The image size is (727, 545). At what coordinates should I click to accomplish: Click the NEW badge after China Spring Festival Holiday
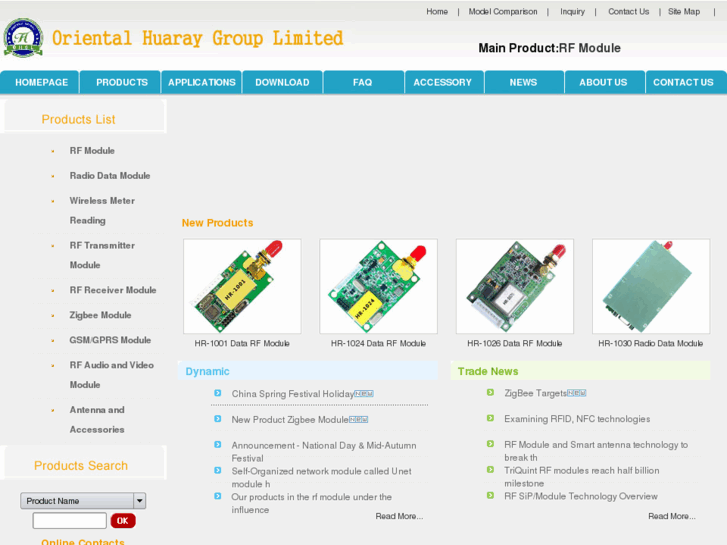click(364, 394)
